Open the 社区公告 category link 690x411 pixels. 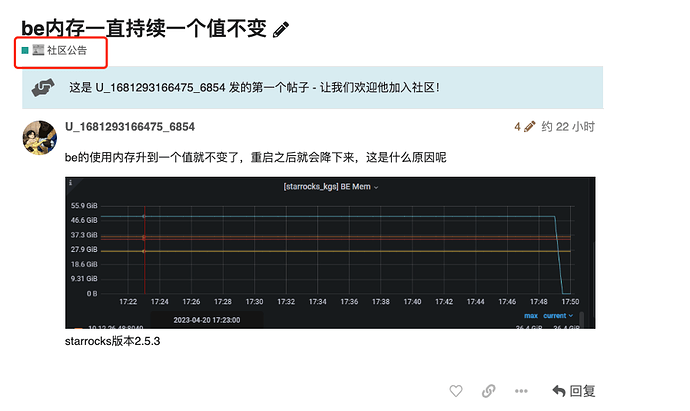pos(66,50)
